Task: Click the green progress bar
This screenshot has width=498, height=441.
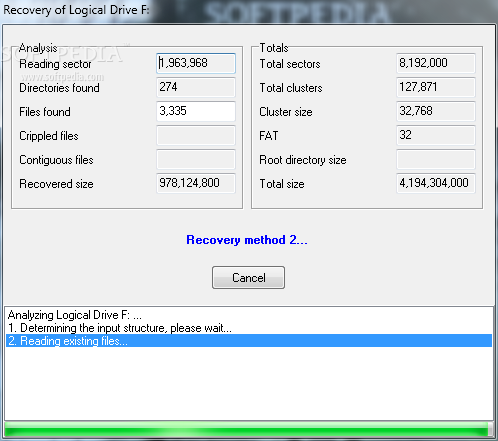Action: (249, 429)
